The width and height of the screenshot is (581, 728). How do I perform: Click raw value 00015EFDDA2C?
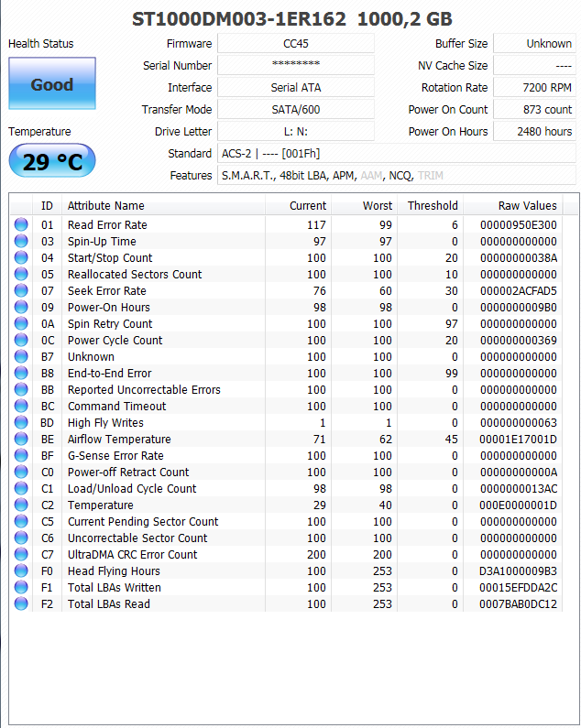point(519,587)
